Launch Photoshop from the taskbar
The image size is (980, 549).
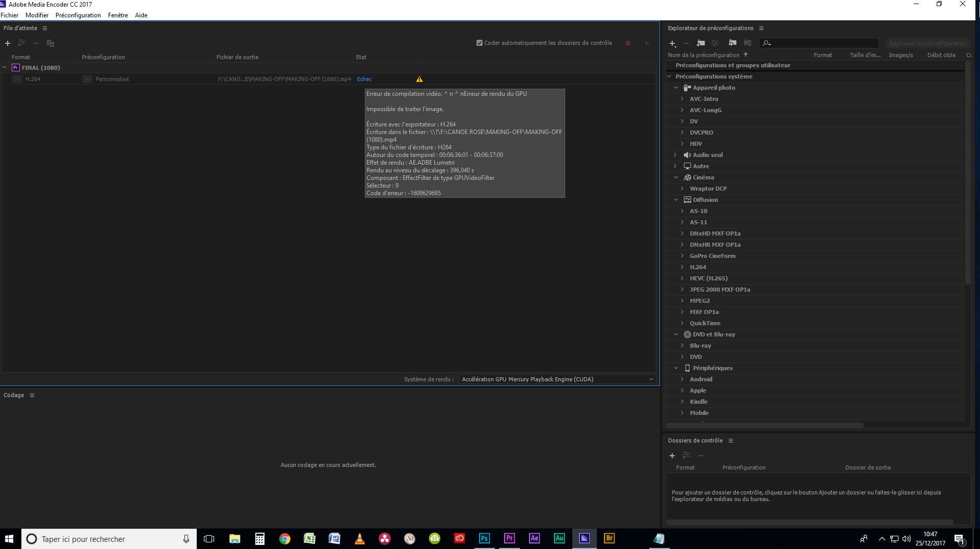484,538
